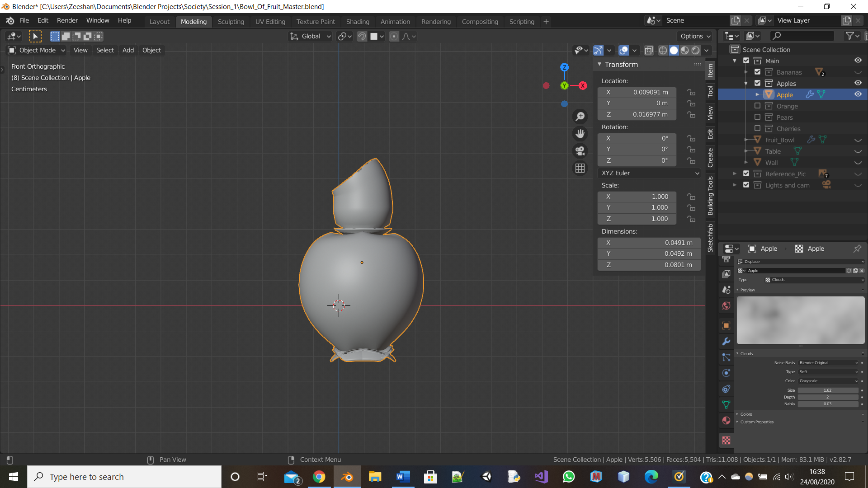
Task: Click the pan hand viewport icon
Action: 580,134
